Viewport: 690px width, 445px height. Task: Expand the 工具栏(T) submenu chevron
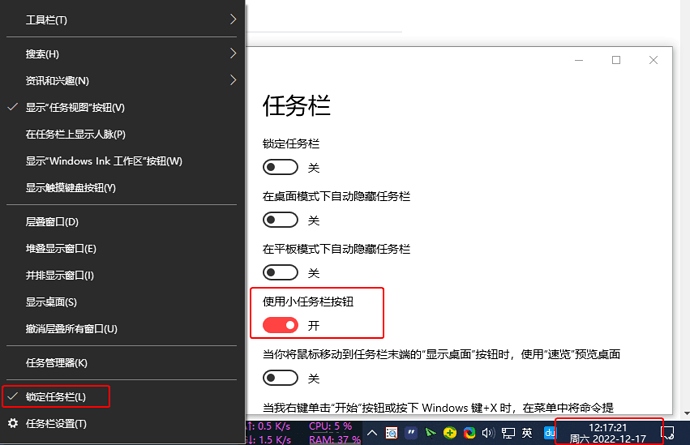click(x=233, y=19)
